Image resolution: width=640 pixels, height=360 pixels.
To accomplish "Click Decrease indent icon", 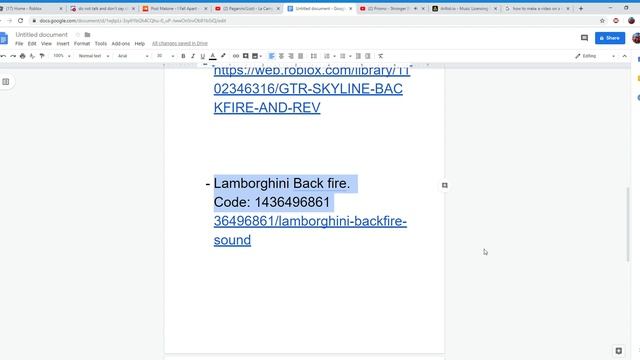I will pos(358,56).
